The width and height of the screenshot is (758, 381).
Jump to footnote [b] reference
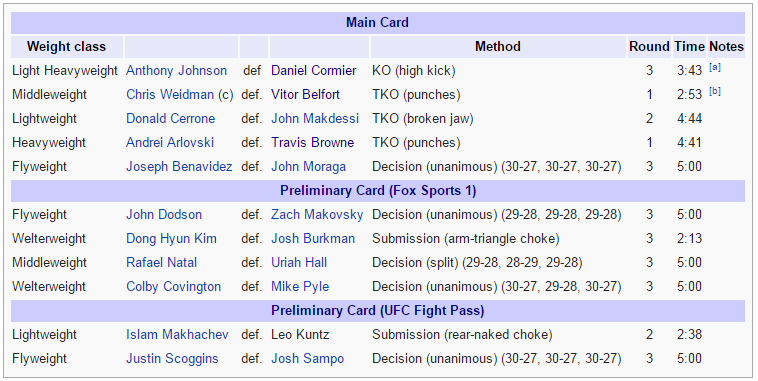(714, 92)
